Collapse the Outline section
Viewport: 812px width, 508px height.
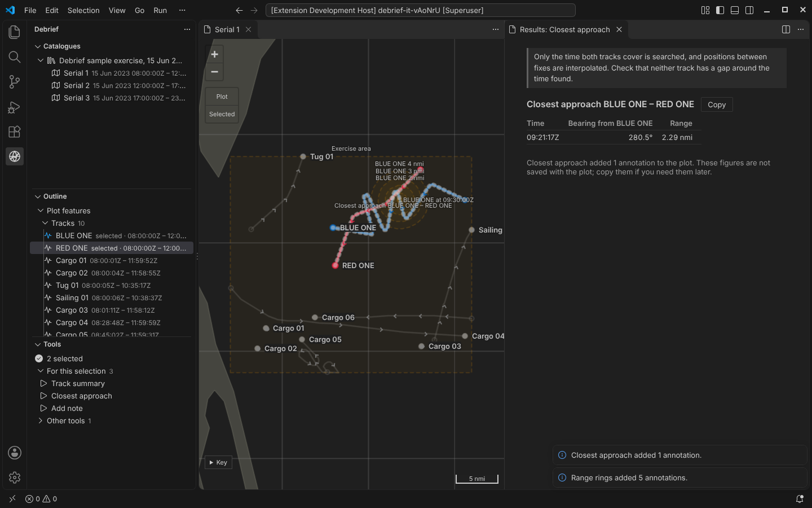(38, 196)
